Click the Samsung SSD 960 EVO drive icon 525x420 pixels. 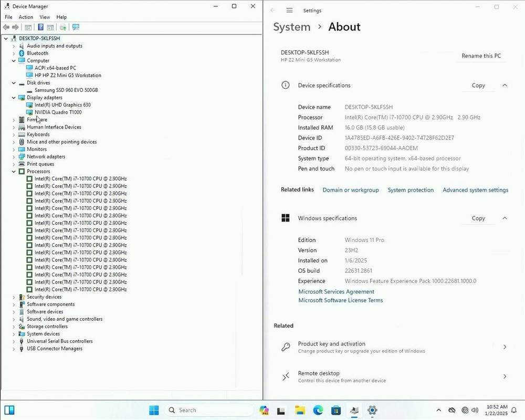point(29,90)
